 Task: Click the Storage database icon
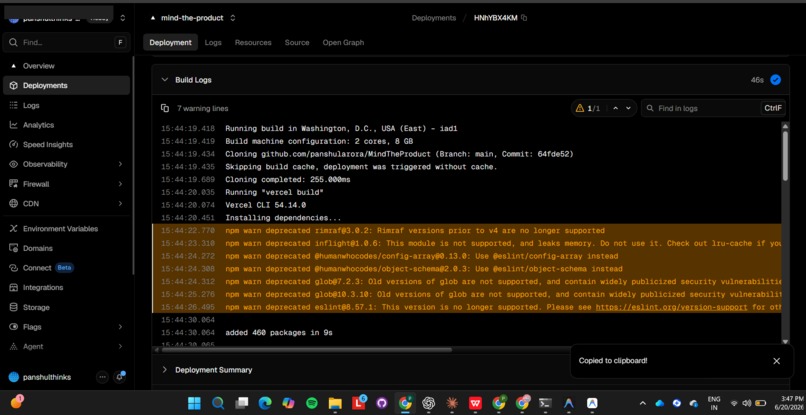coord(13,307)
